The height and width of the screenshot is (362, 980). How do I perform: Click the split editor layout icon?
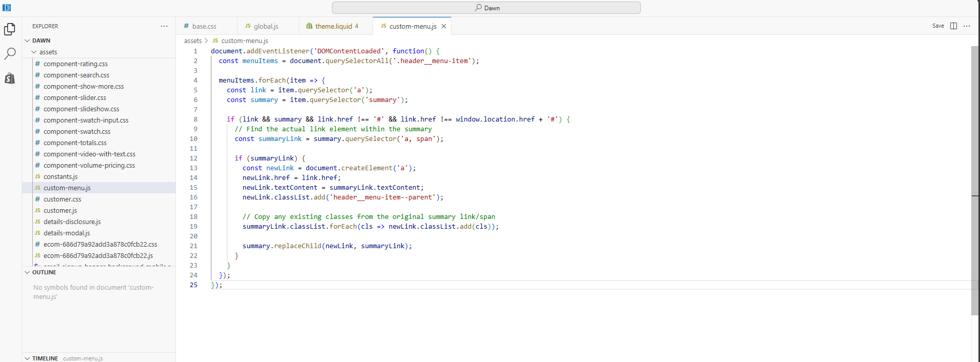pos(953,26)
